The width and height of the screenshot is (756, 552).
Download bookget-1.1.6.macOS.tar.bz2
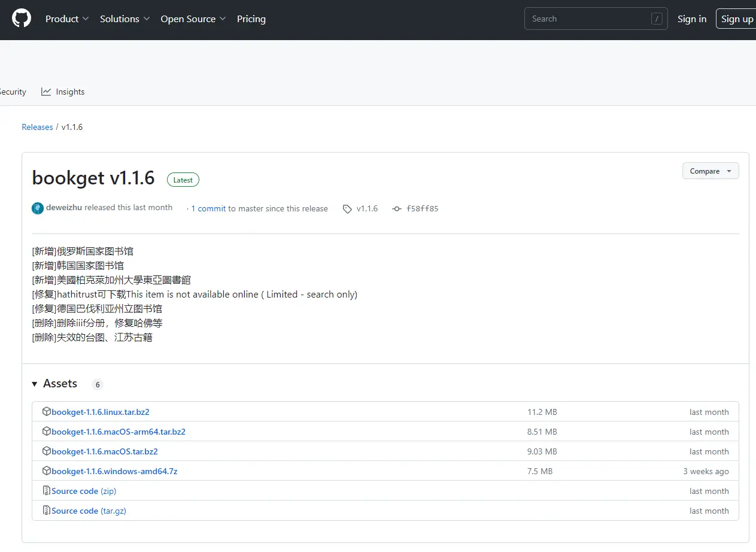(105, 451)
